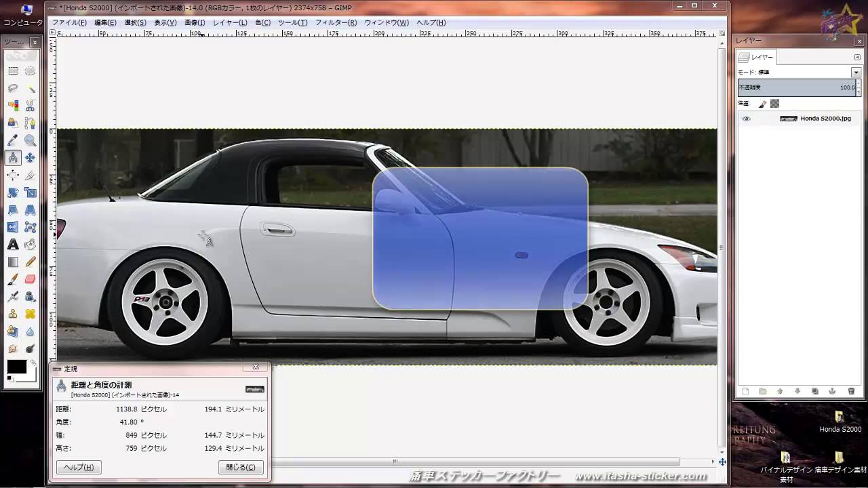The height and width of the screenshot is (488, 868).
Task: Select the Pencil tool
Action: (31, 262)
